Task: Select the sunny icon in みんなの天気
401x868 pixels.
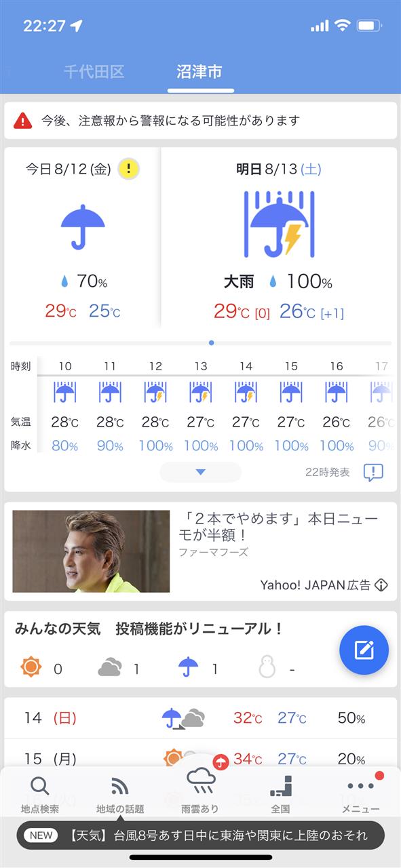Action: click(31, 667)
